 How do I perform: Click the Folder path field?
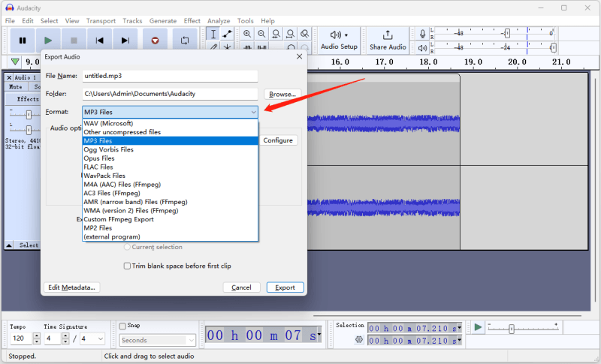171,94
